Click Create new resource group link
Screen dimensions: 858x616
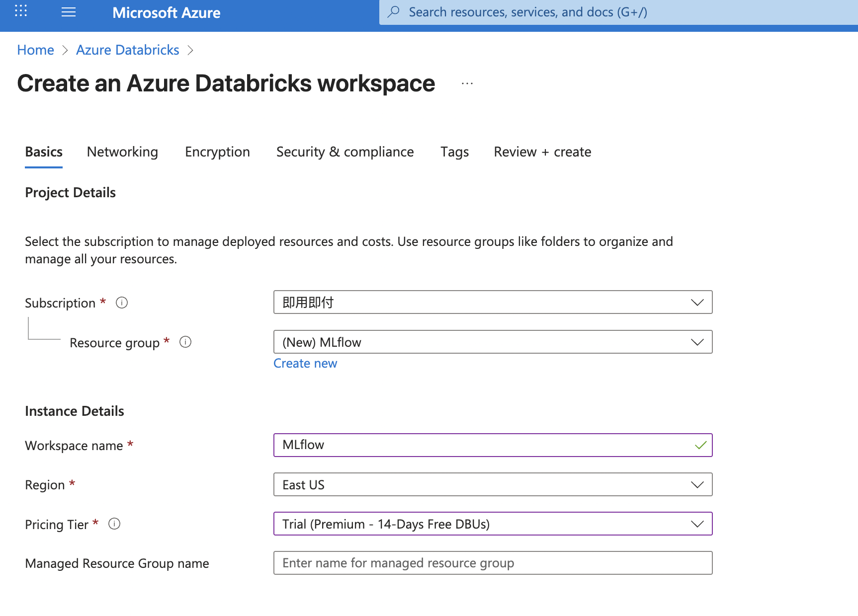tap(305, 364)
